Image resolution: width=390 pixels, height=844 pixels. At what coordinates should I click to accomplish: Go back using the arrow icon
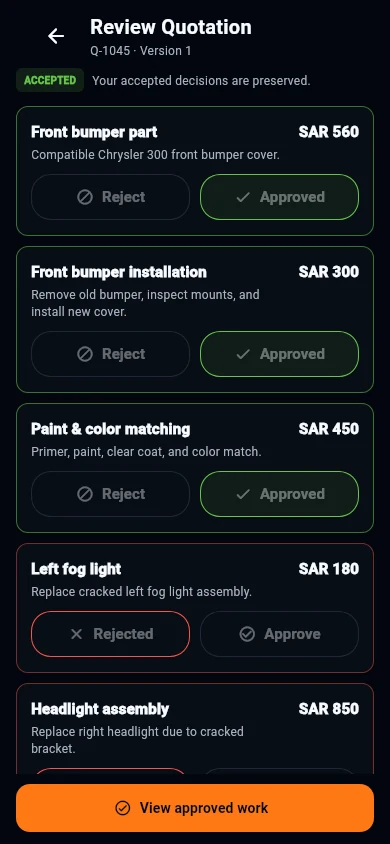[x=56, y=36]
